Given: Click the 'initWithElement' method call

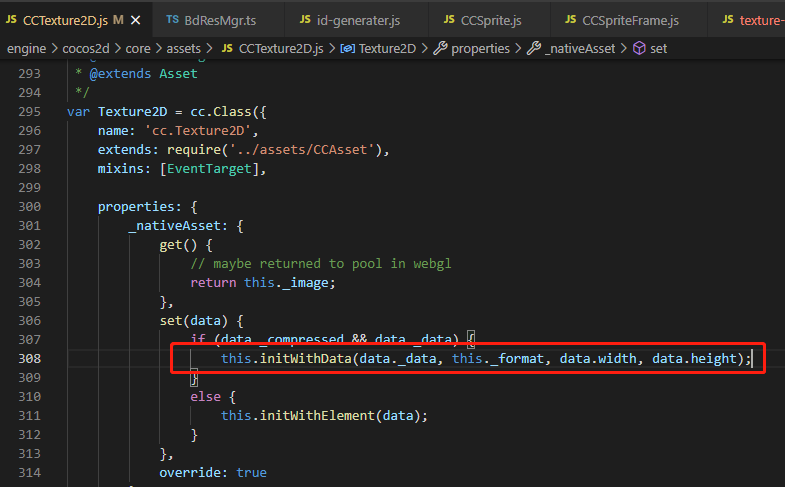Looking at the screenshot, I should tap(317, 415).
